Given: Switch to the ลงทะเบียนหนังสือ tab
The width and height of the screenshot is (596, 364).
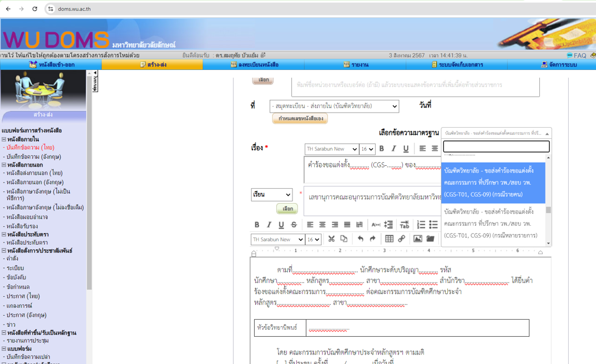Looking at the screenshot, I should coord(254,65).
